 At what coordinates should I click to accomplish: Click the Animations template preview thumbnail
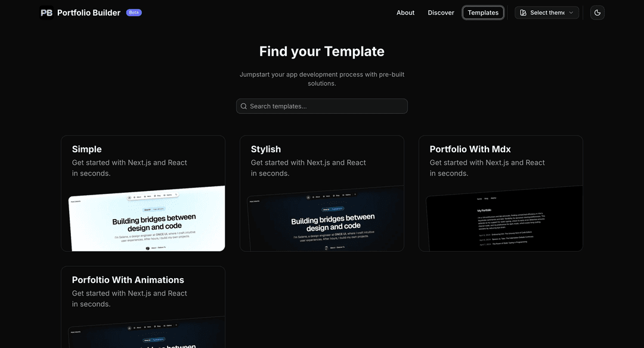147,334
